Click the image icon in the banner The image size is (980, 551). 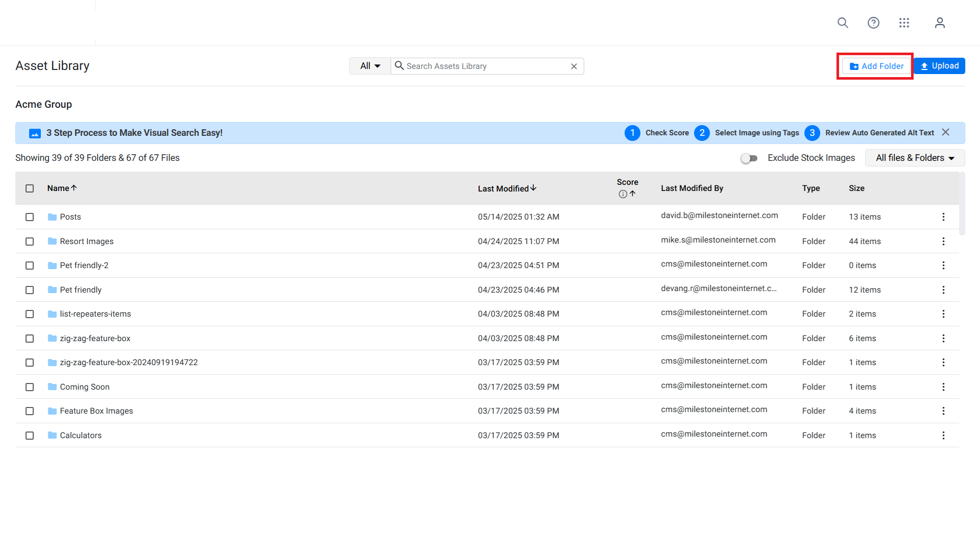[x=35, y=133]
